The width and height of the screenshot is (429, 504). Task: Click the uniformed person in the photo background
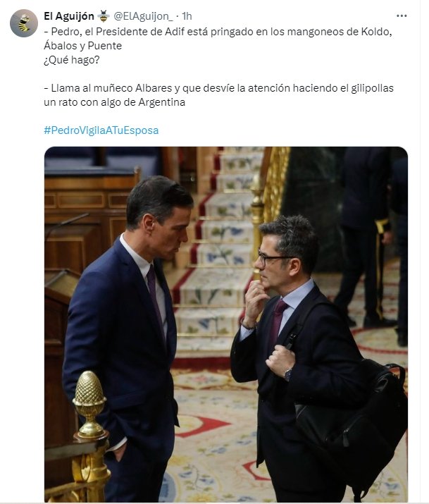[x=364, y=238]
